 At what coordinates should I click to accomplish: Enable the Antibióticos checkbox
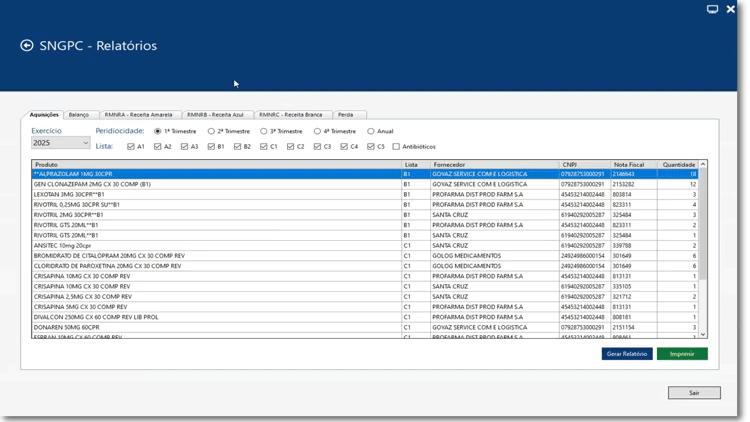[x=396, y=147]
